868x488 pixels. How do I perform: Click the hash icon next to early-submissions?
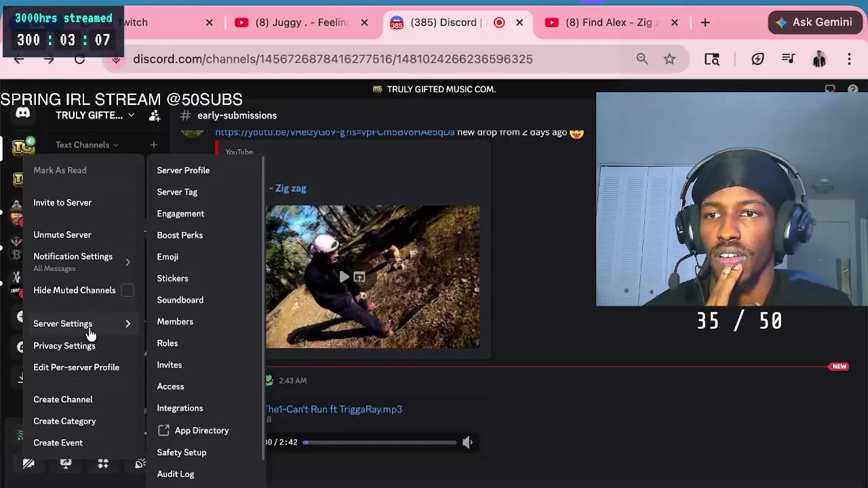tap(186, 115)
